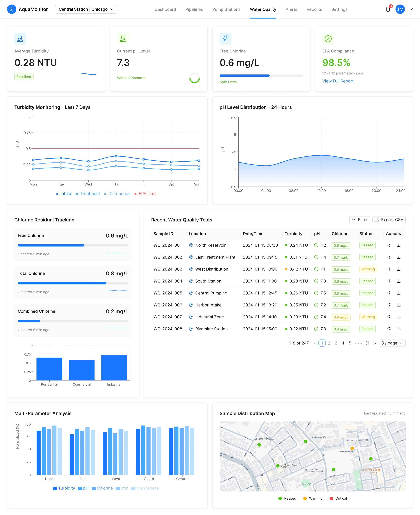View details for sample WQ-2024-007
Viewport: 420px width, 515px height.
[x=389, y=317]
